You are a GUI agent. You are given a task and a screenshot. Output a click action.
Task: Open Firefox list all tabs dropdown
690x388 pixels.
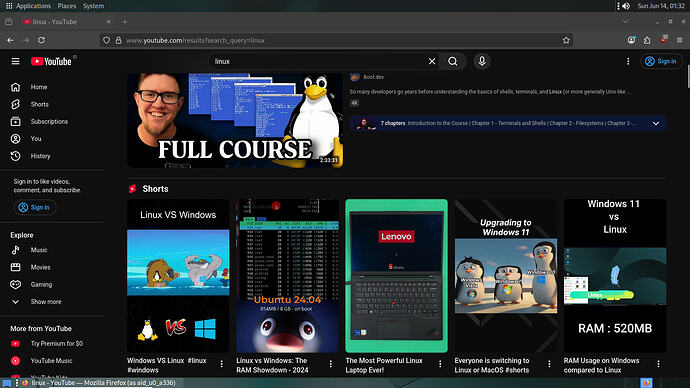(x=625, y=22)
